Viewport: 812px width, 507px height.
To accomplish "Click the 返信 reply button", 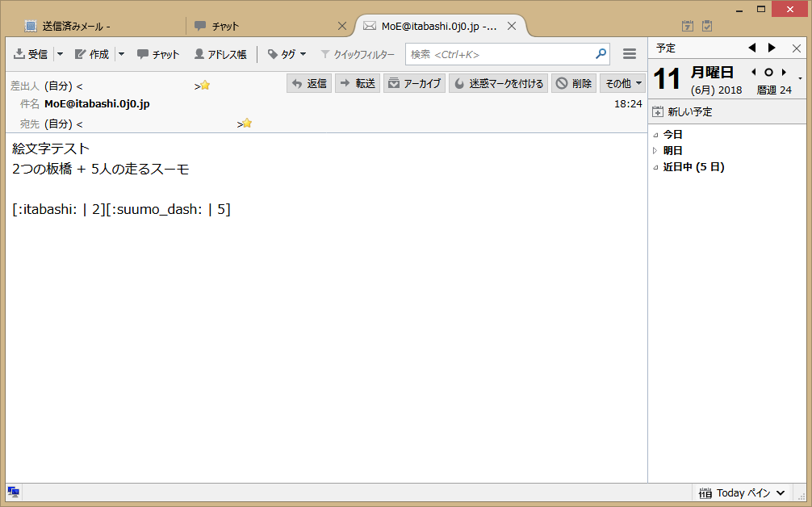I will coord(309,83).
